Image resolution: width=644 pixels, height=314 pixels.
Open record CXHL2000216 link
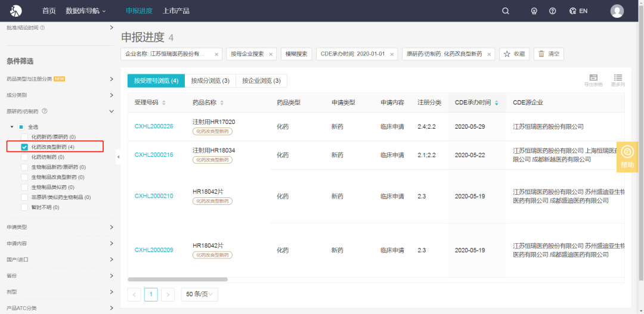pos(154,155)
